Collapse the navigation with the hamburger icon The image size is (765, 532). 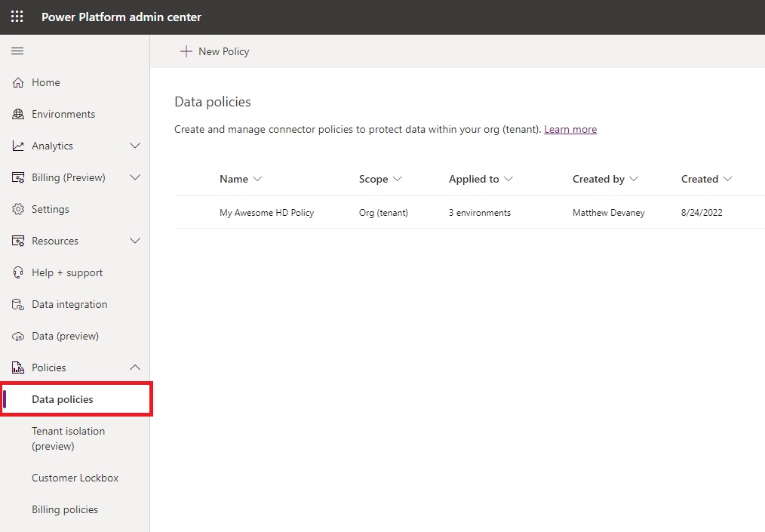(17, 51)
